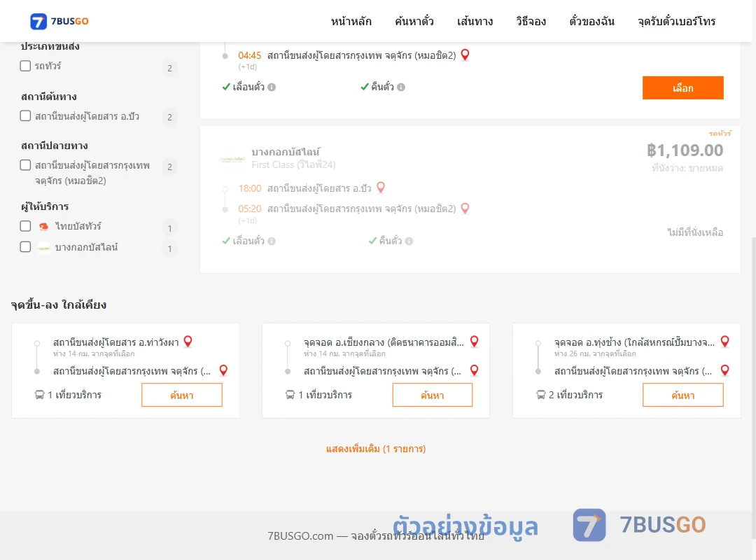Screen dimensions: 756x560
Task: Click บางกอกบัสไลน์ operator logo in filter
Action: point(43,248)
